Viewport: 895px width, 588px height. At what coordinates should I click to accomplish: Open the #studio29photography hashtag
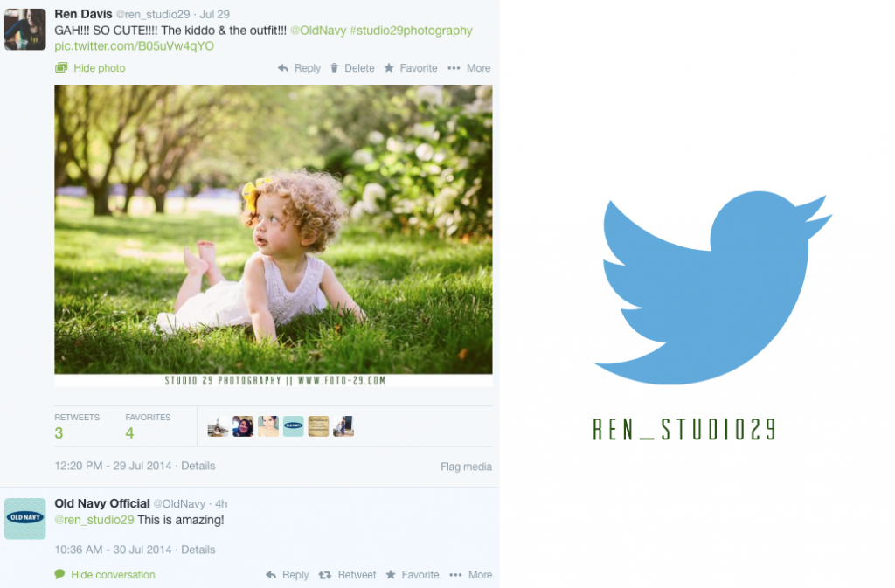(x=411, y=31)
